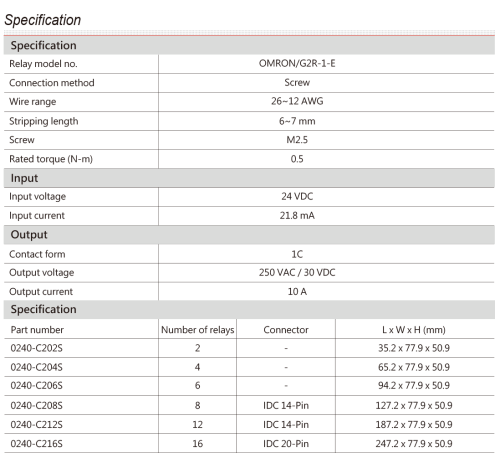Click the 250 VAC / 30 VDC value
This screenshot has height=463, width=500.
click(x=297, y=272)
